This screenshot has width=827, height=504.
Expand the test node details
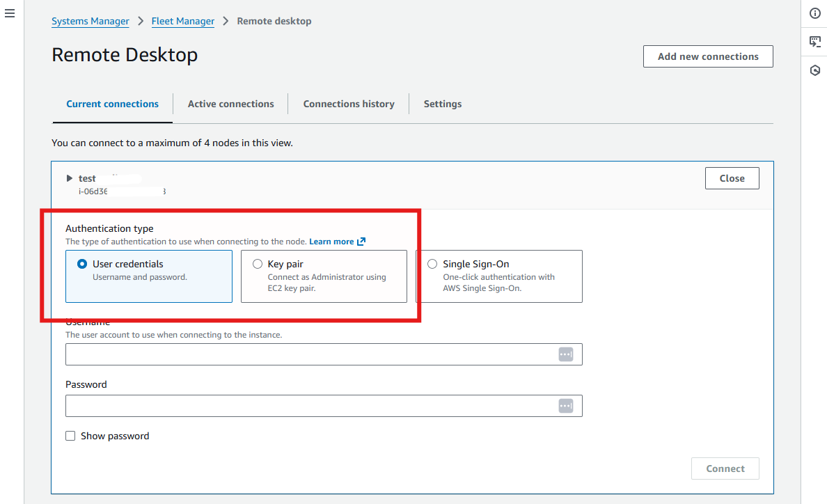click(69, 178)
